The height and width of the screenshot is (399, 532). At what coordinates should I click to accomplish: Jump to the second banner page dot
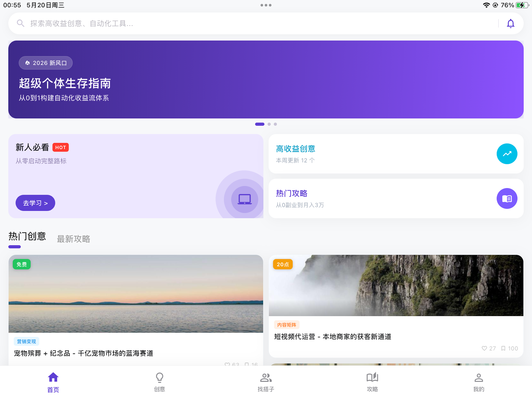(x=269, y=124)
